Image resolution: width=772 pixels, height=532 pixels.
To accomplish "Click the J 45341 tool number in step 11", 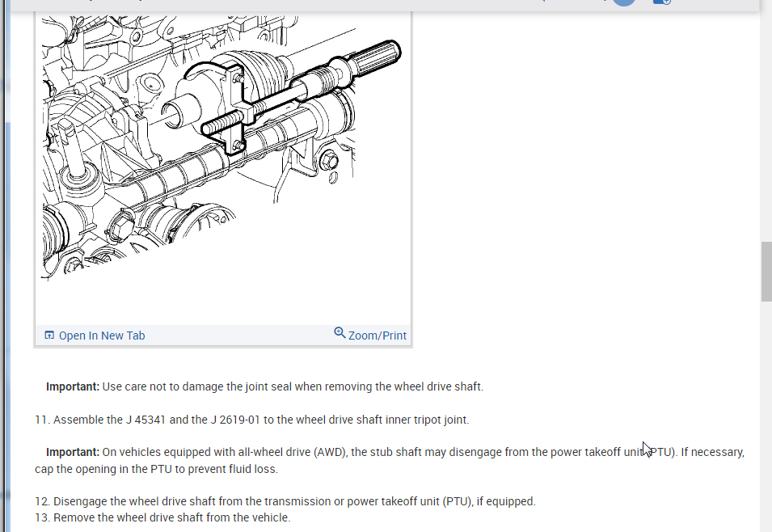I will (146, 420).
